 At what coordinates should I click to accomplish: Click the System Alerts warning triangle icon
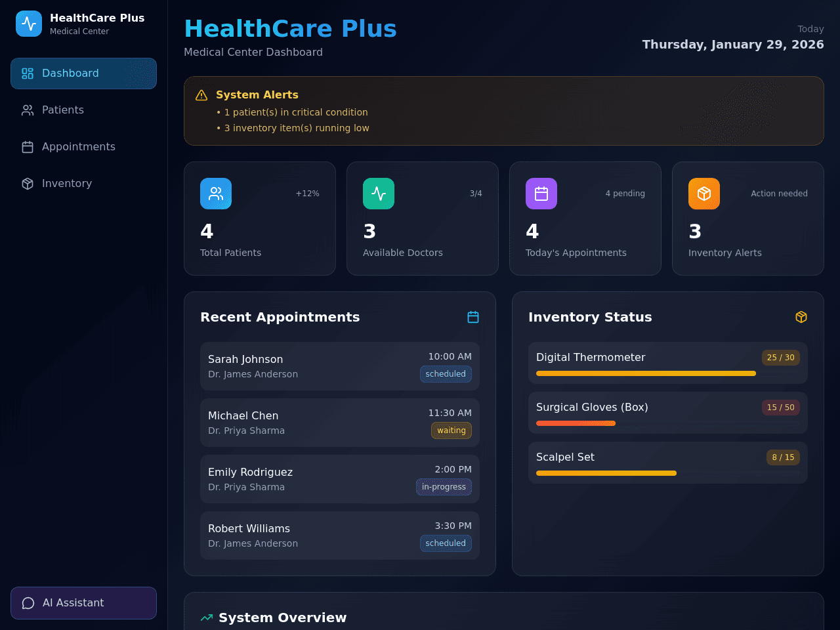pyautogui.click(x=201, y=95)
